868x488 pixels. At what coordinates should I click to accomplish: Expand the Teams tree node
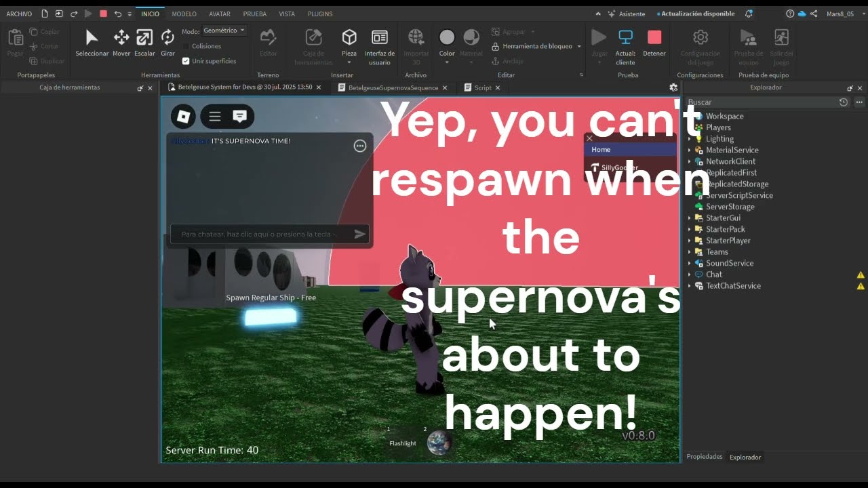[x=690, y=252]
